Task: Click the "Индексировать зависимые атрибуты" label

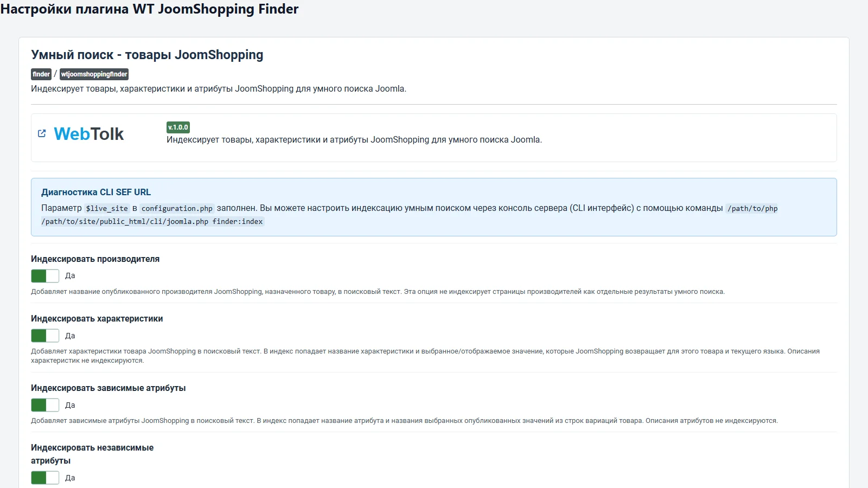Action: pos(108,388)
